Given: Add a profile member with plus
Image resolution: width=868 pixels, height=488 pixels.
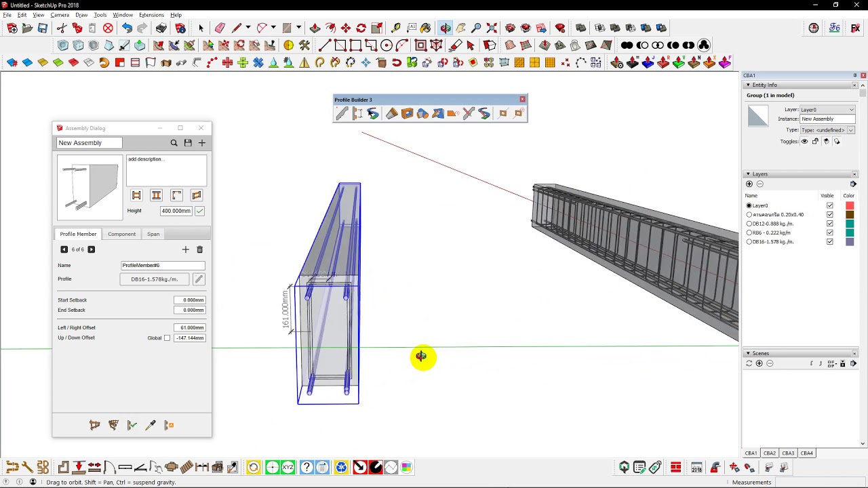Looking at the screenshot, I should pos(186,249).
